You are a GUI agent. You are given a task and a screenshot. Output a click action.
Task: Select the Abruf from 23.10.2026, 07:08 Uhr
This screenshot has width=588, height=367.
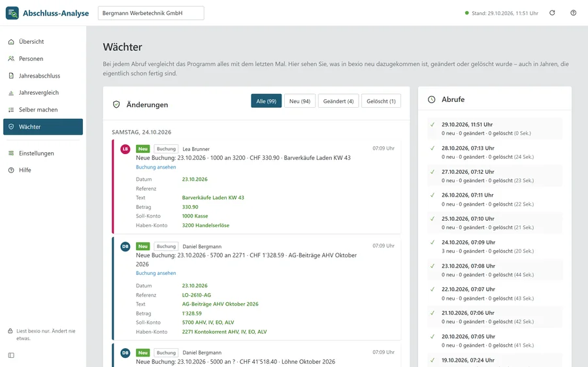click(x=495, y=270)
